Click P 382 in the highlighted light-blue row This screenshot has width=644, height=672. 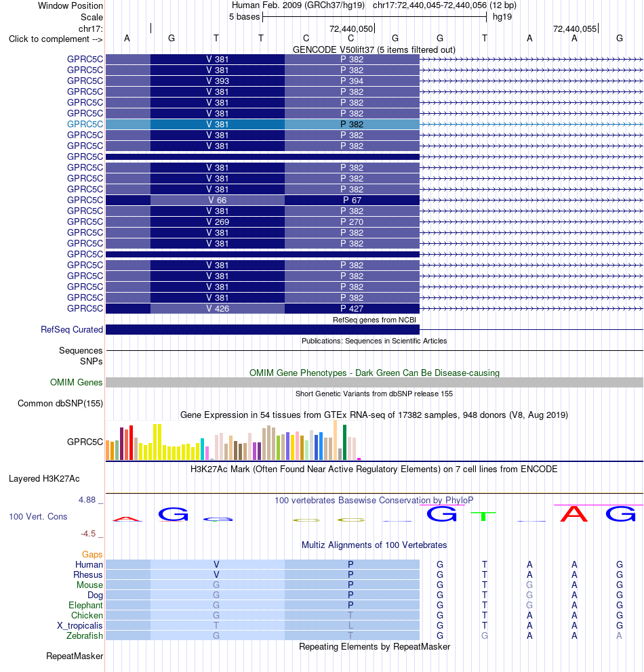[x=352, y=124]
